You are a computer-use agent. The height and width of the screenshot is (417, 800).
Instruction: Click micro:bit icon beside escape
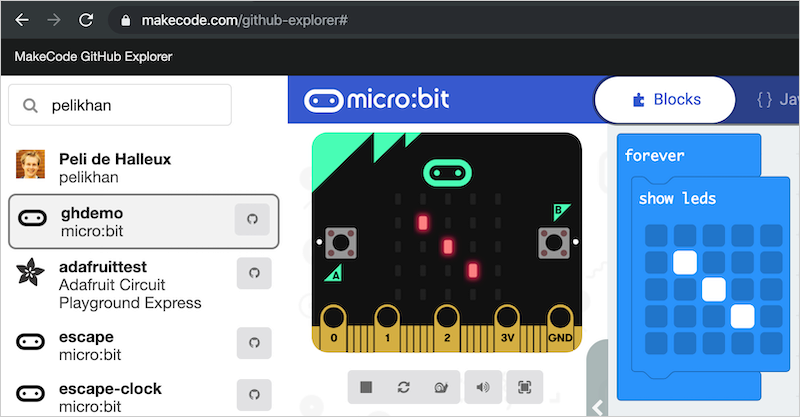coord(31,341)
